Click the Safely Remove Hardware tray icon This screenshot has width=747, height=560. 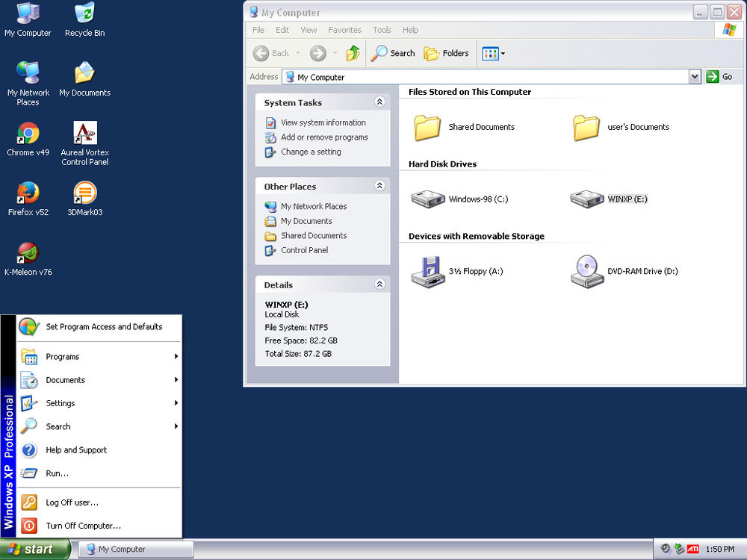pos(679,549)
